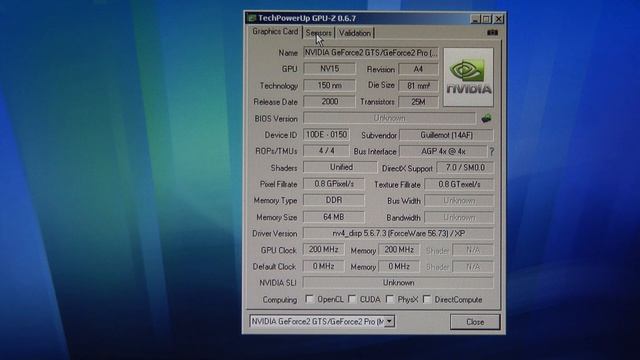Click the Default Clock value 0 MHz

(x=323, y=267)
